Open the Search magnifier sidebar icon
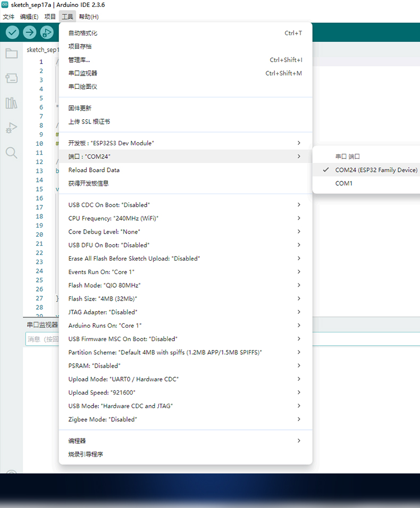This screenshot has width=420, height=508. [x=11, y=153]
